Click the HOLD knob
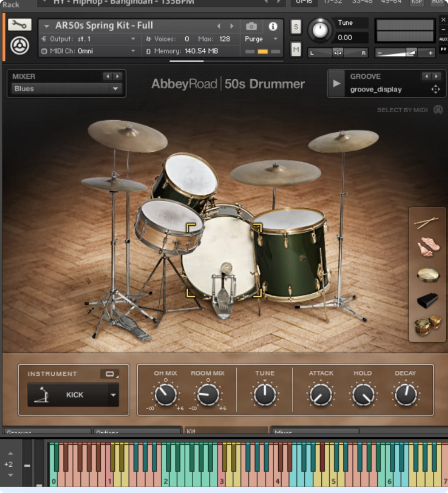448x493 pixels. [x=363, y=395]
